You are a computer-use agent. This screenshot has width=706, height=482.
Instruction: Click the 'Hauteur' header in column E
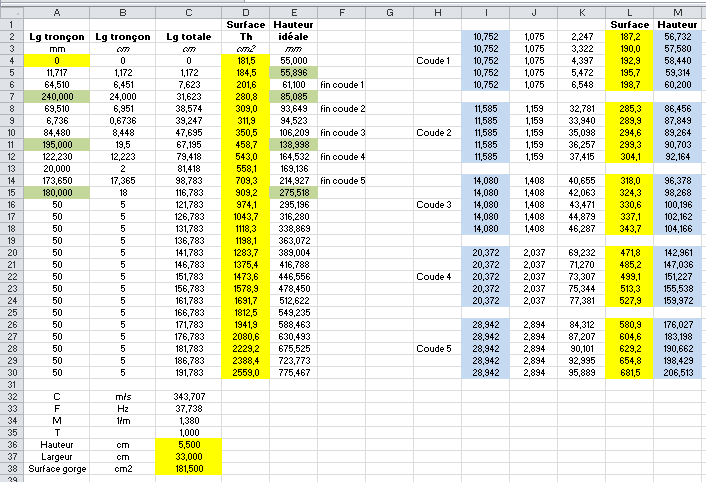click(293, 24)
